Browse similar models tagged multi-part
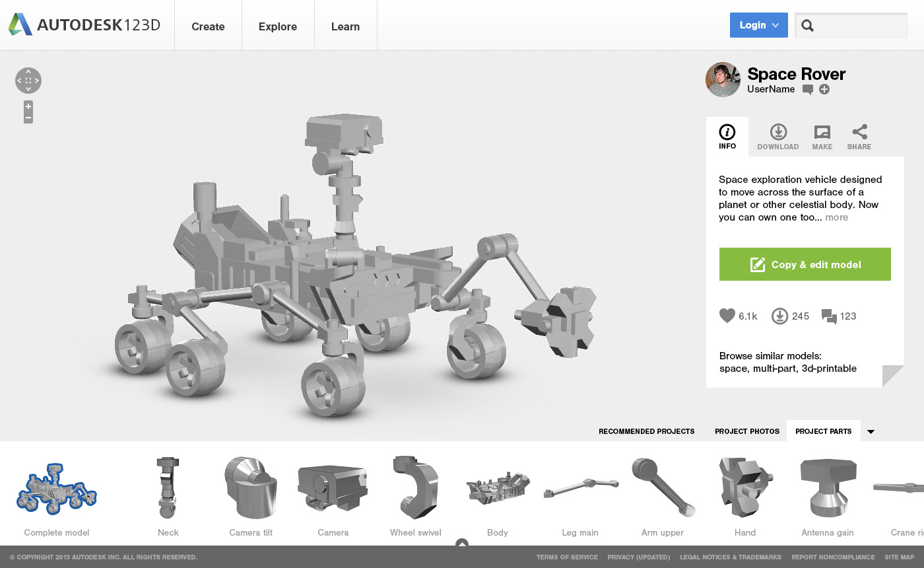 (775, 369)
